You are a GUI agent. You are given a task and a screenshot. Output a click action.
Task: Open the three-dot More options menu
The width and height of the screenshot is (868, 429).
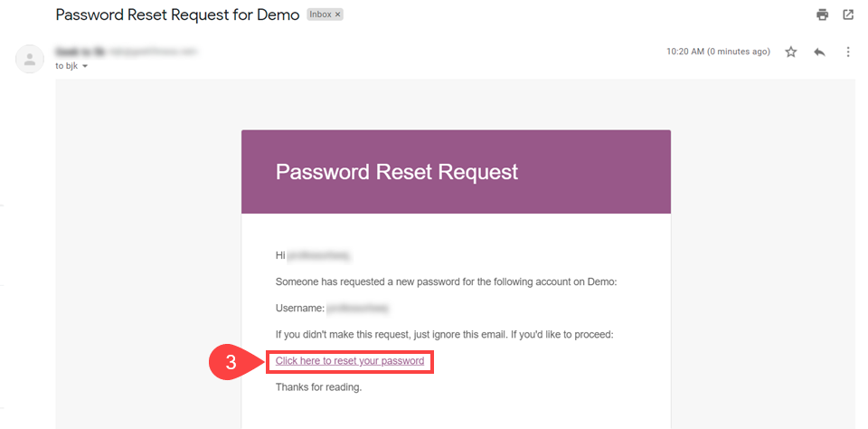tap(848, 52)
